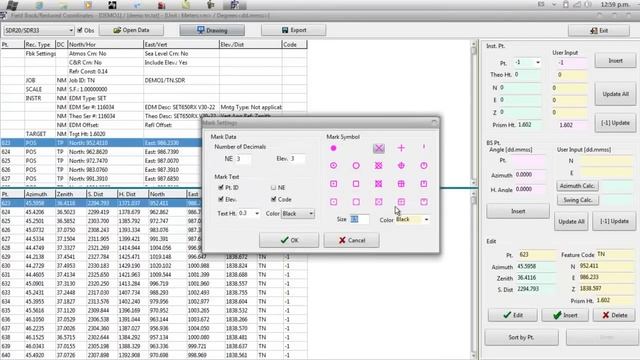Screen dimensions: 640x360
Task: Select point 630 row in lower table
Action: [x=153, y=266]
